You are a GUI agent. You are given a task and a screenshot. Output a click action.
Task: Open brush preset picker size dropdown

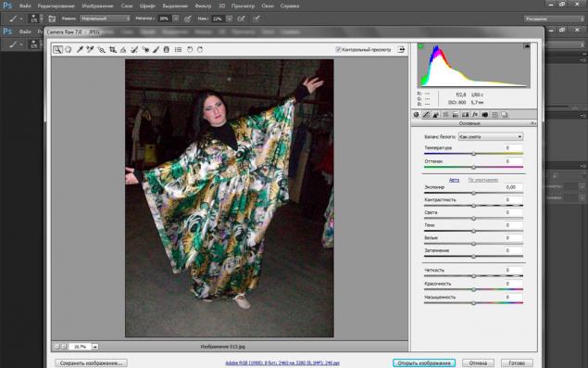42,19
